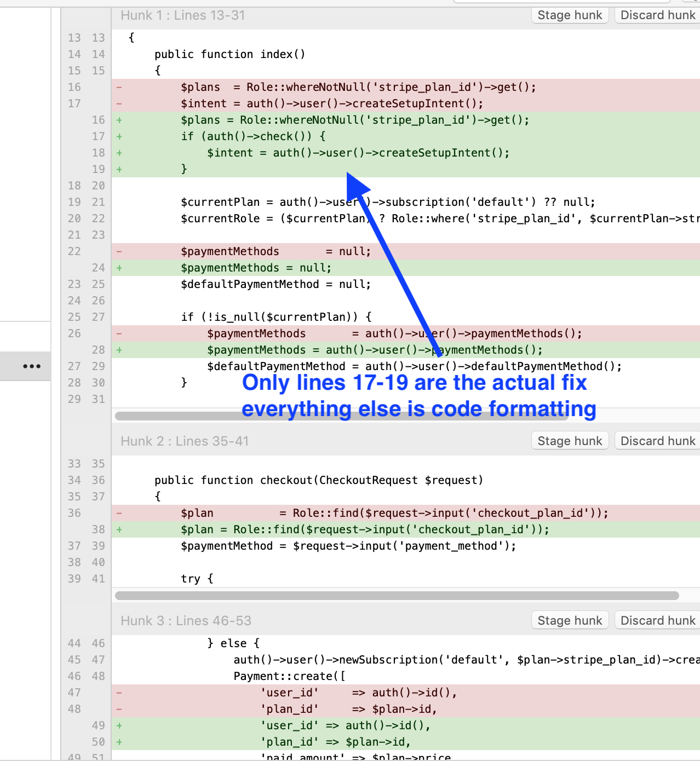Screen dimensions: 700x761
Task: Click the minus marker on removed '$paymentMethods = null' line
Action: click(119, 251)
